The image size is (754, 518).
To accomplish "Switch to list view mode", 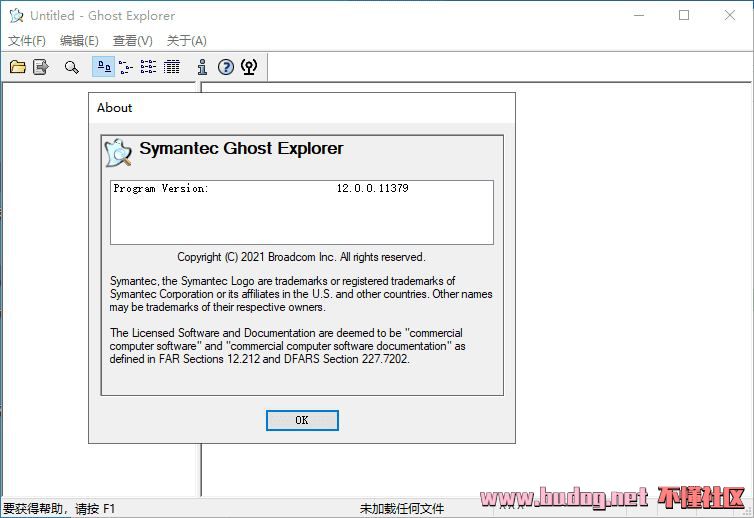I will coord(148,67).
